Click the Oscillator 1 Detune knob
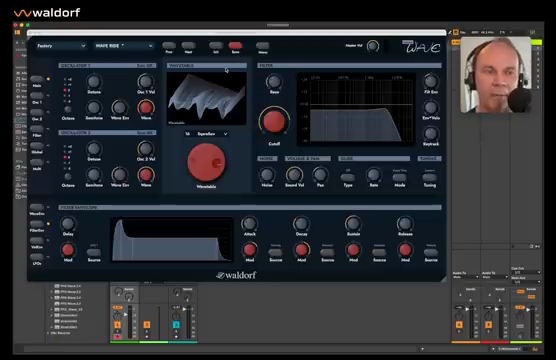This screenshot has width=556, height=360. coord(94,81)
